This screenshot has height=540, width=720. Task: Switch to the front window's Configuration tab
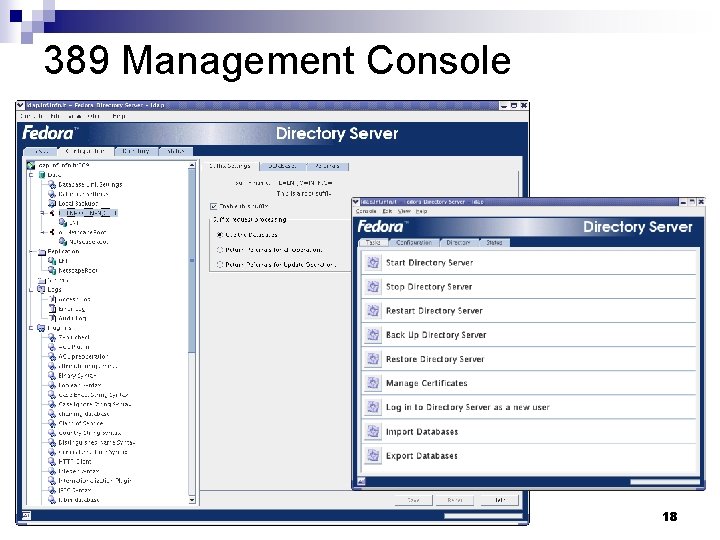pos(414,243)
